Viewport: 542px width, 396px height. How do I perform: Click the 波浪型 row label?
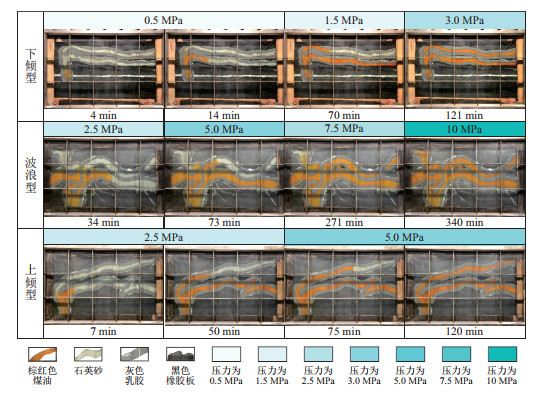30,175
